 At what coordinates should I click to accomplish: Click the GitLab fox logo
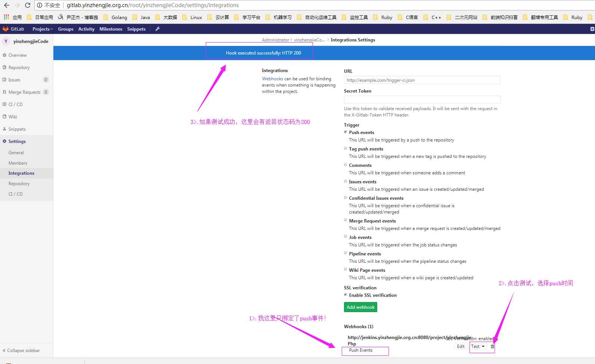click(x=6, y=29)
